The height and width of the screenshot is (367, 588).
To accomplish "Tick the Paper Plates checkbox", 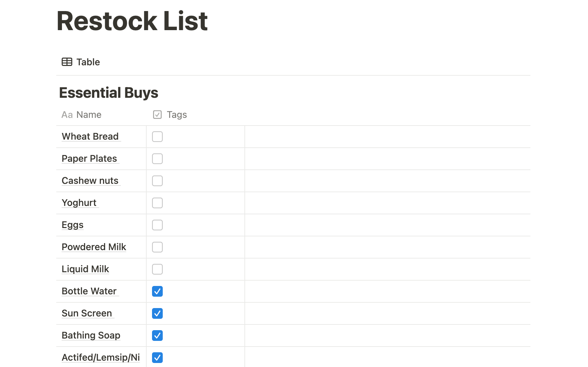I will pyautogui.click(x=157, y=159).
